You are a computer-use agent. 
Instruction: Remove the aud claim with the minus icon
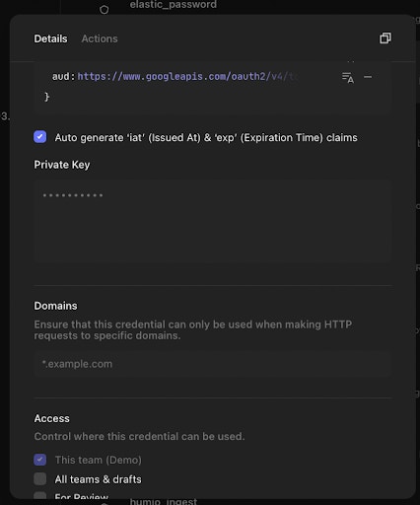click(x=368, y=77)
